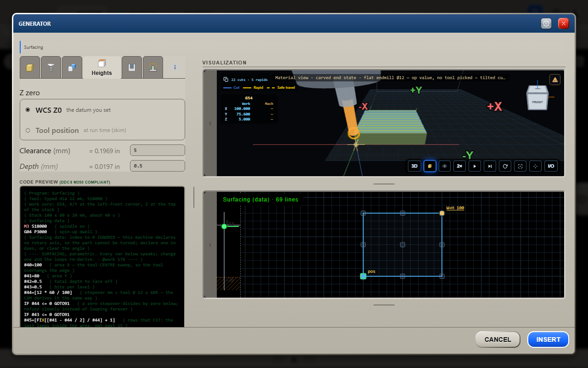Toggle the eye visibility icon
This screenshot has width=588, height=368.
445,166
